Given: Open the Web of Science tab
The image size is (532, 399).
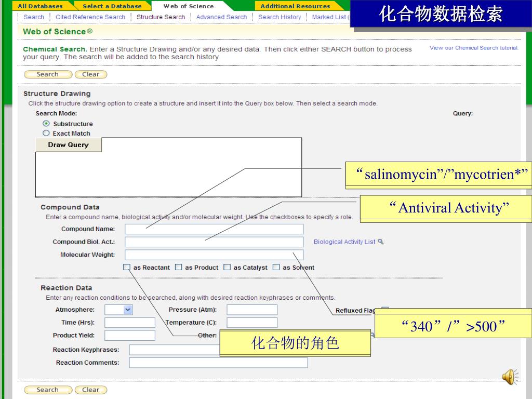Looking at the screenshot, I should click(x=189, y=6).
